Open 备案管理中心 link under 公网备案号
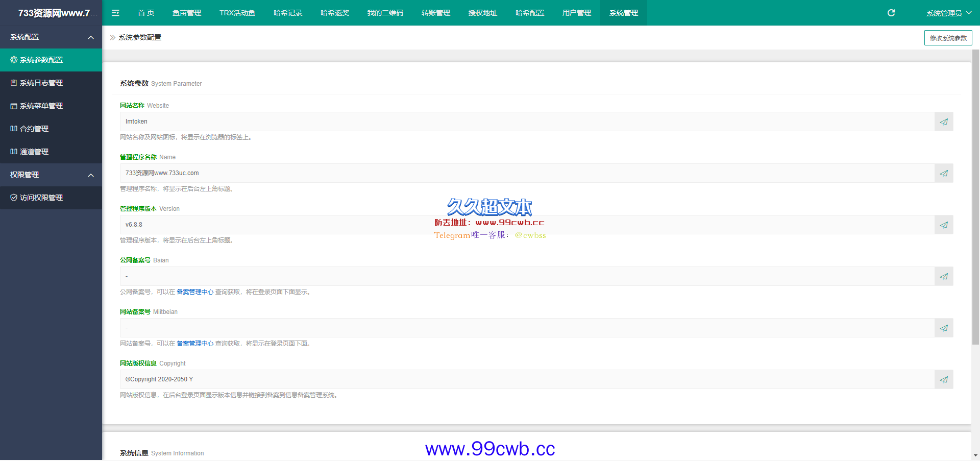This screenshot has height=461, width=980. point(195,292)
